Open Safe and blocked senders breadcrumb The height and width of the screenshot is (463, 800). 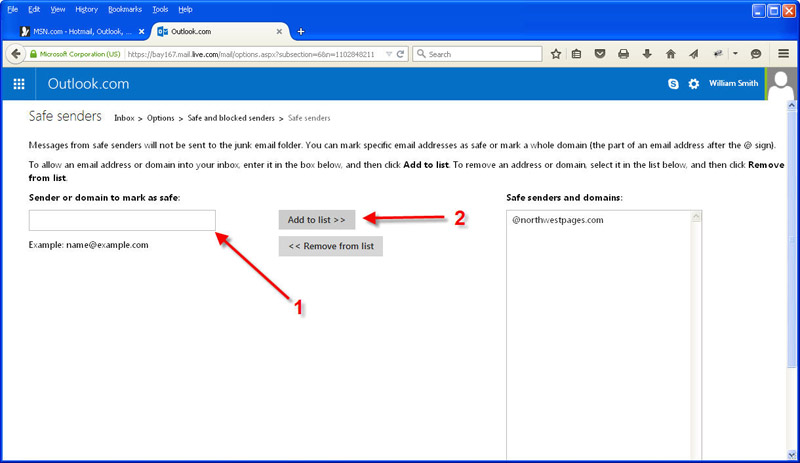pyautogui.click(x=231, y=118)
